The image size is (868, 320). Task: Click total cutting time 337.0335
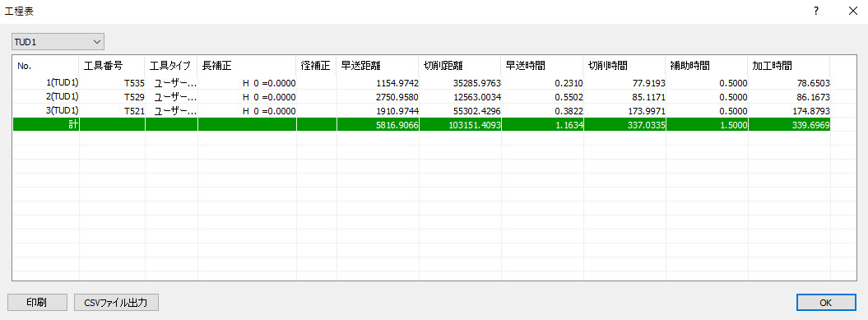click(x=647, y=125)
